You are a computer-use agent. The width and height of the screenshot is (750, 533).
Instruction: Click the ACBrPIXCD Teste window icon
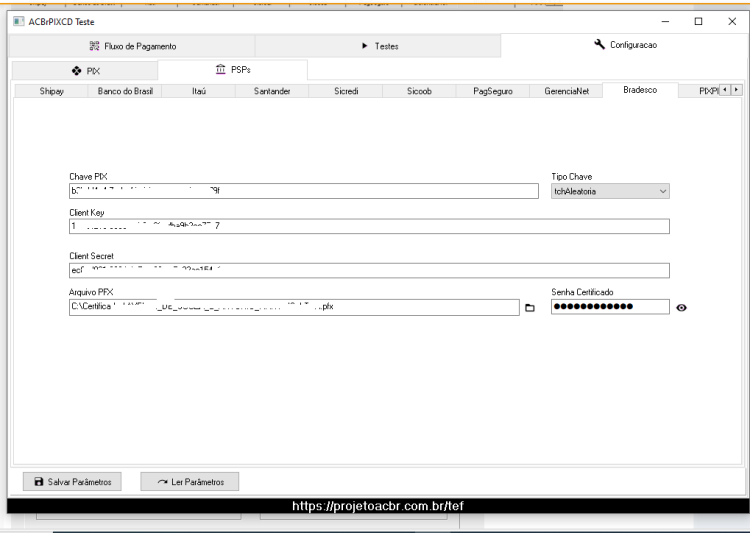point(19,22)
